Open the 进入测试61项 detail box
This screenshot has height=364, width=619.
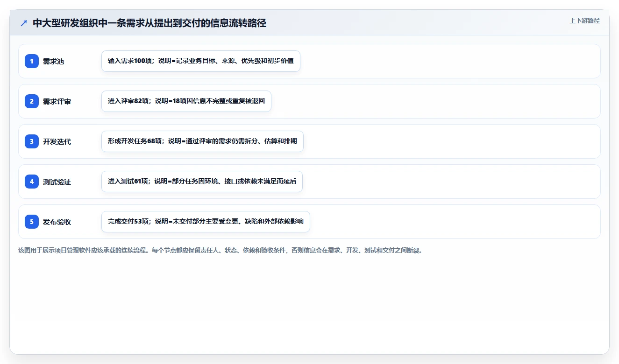click(202, 182)
